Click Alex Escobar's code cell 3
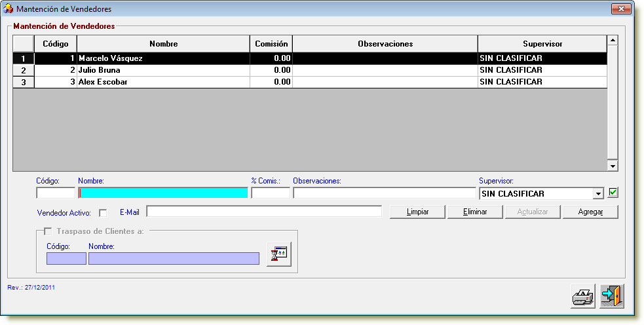Screen dimensions: 644x325 click(x=56, y=82)
